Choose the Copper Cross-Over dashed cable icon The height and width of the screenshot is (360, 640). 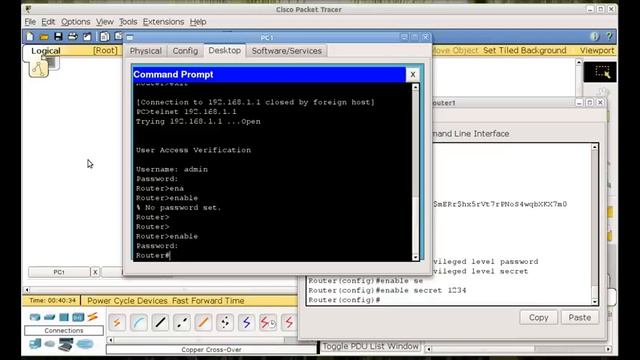[x=182, y=322]
